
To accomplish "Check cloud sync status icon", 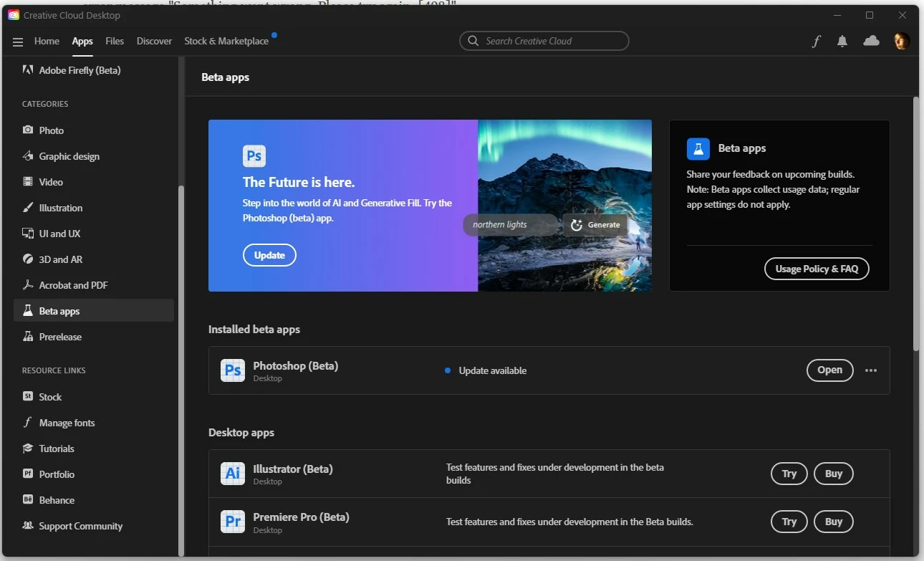I will pos(872,41).
